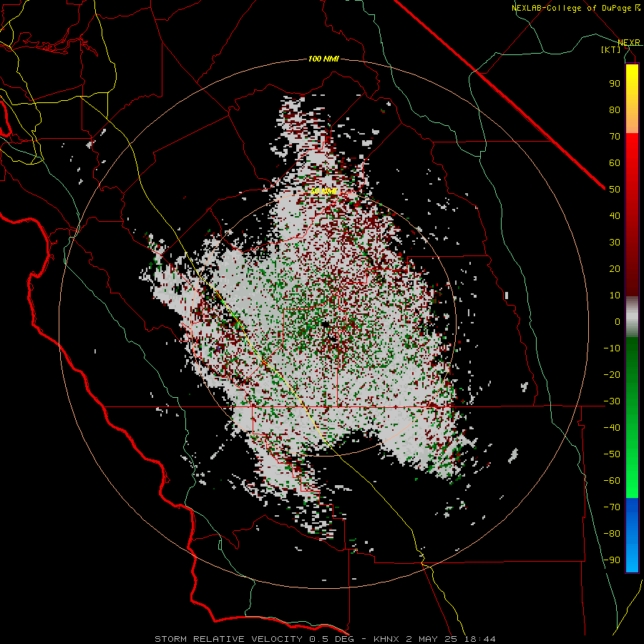Click the 50 value on the velocity scale
Screen dimensions: 644x644
click(x=615, y=190)
